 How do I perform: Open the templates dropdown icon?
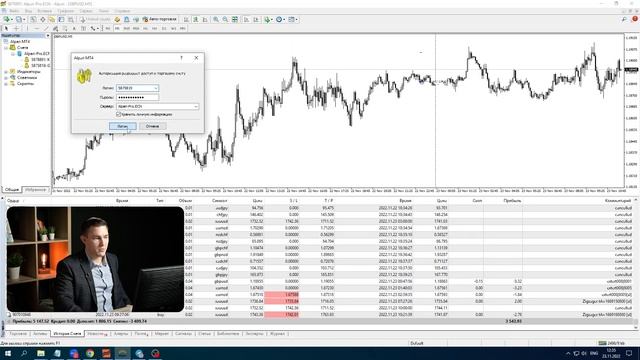(293, 19)
